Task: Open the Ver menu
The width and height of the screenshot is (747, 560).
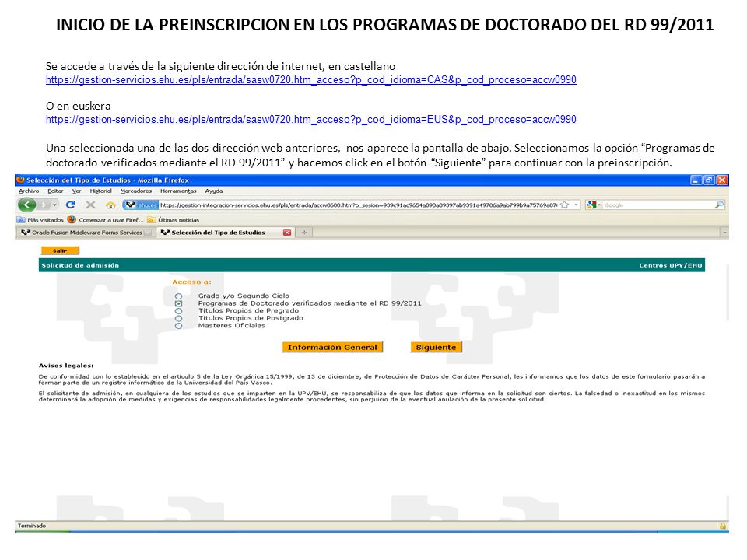Action: pos(77,191)
